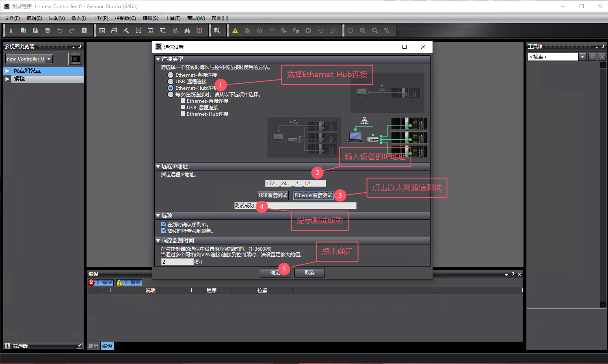Image resolution: width=608 pixels, height=364 pixels.
Task: Collapse the 远程IP地址 section
Action: (x=158, y=167)
